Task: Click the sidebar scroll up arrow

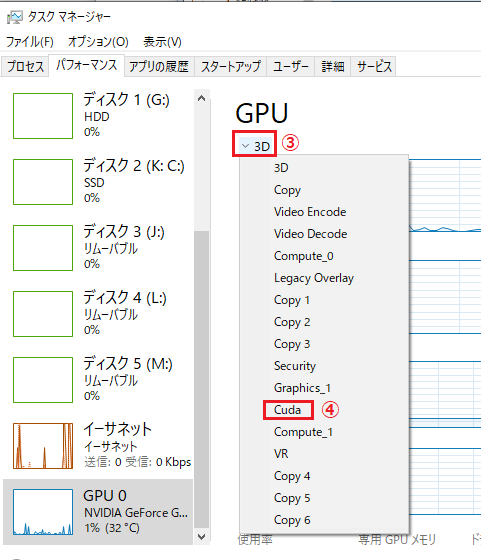Action: pos(201,98)
